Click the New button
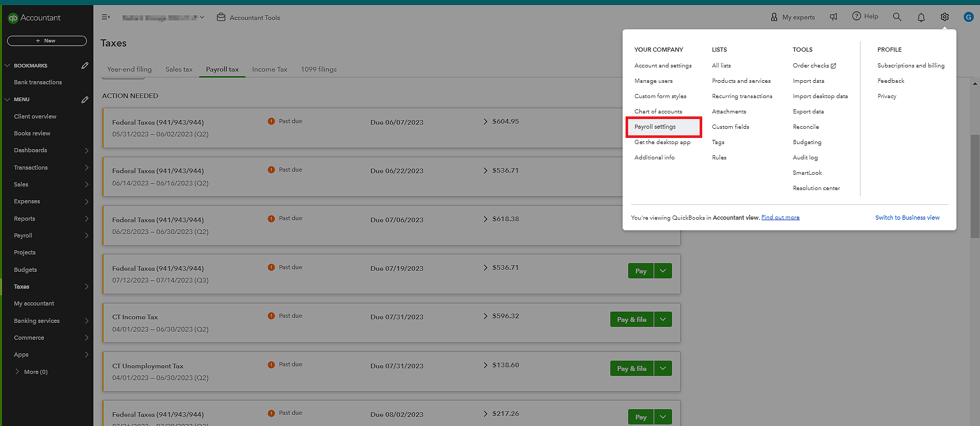 point(47,41)
